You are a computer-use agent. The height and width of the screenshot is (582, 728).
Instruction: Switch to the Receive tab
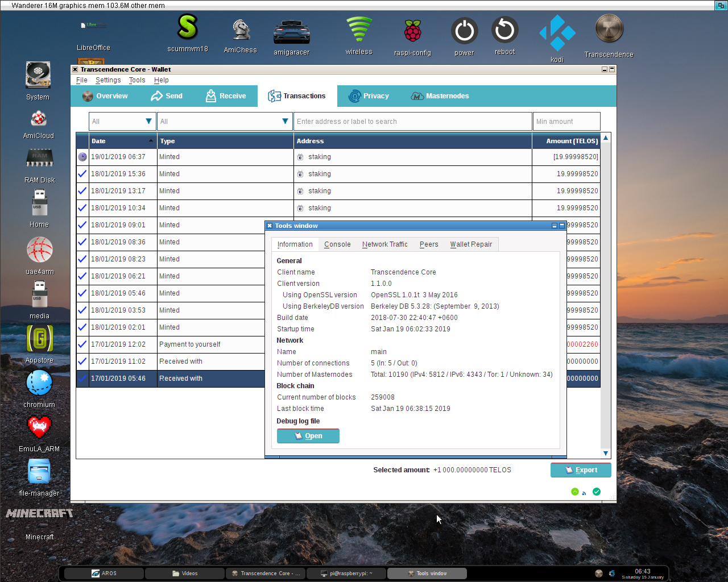point(226,96)
